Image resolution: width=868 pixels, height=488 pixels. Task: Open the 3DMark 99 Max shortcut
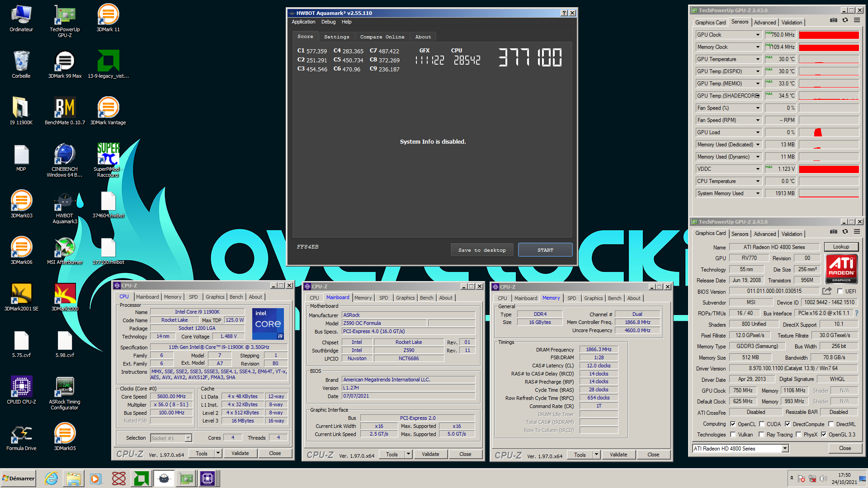click(65, 65)
